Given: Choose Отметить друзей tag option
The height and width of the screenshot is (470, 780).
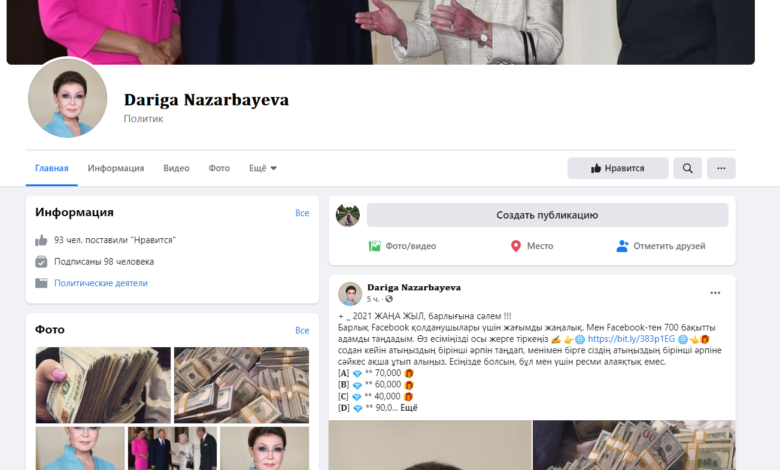Looking at the screenshot, I should 661,246.
